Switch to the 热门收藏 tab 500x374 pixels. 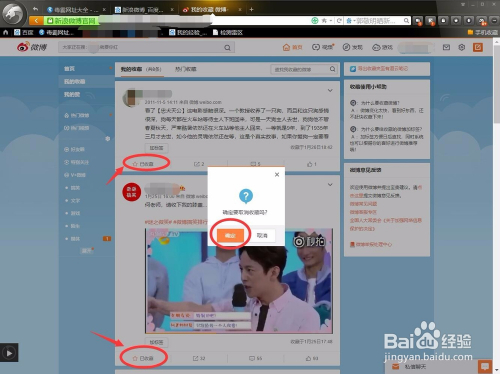185,69
